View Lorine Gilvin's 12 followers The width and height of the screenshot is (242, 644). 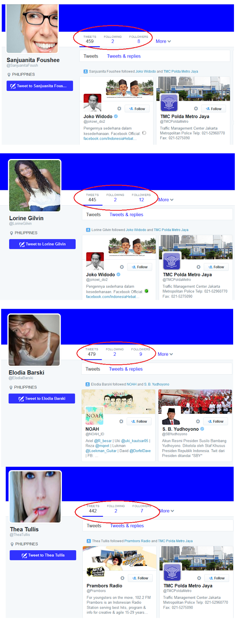click(141, 197)
